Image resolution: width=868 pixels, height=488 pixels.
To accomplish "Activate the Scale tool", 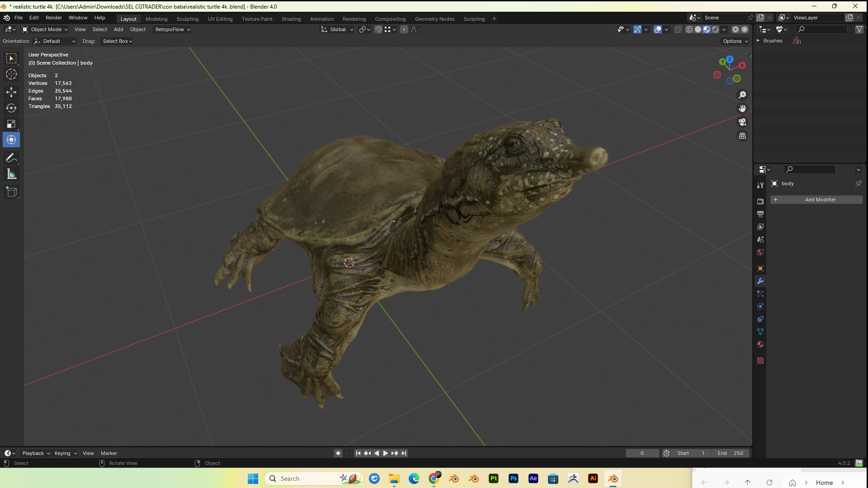I will point(11,124).
